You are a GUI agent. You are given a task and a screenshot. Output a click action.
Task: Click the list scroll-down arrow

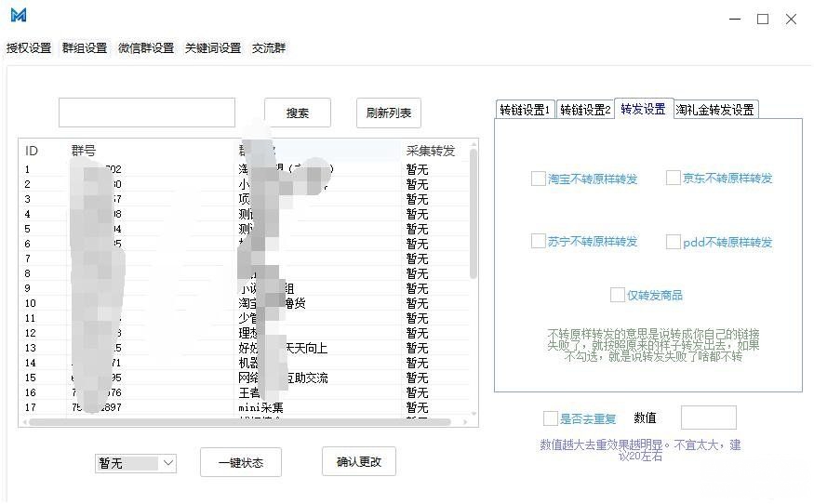[473, 414]
